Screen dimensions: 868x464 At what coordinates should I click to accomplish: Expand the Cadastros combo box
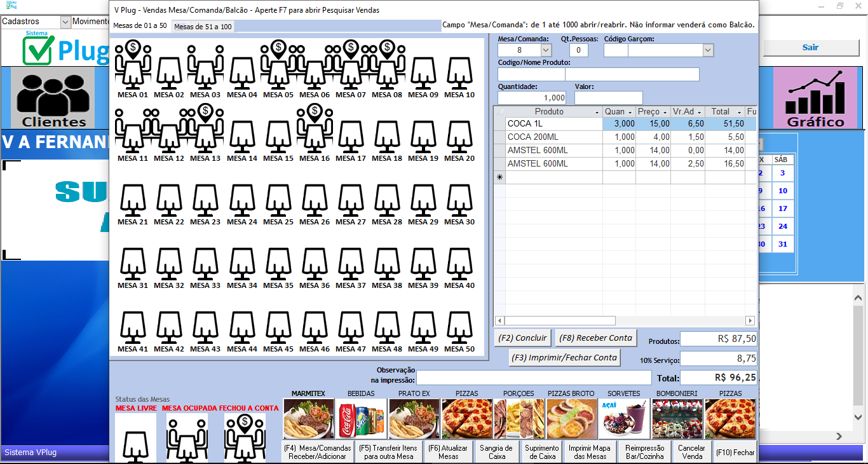tap(65, 22)
